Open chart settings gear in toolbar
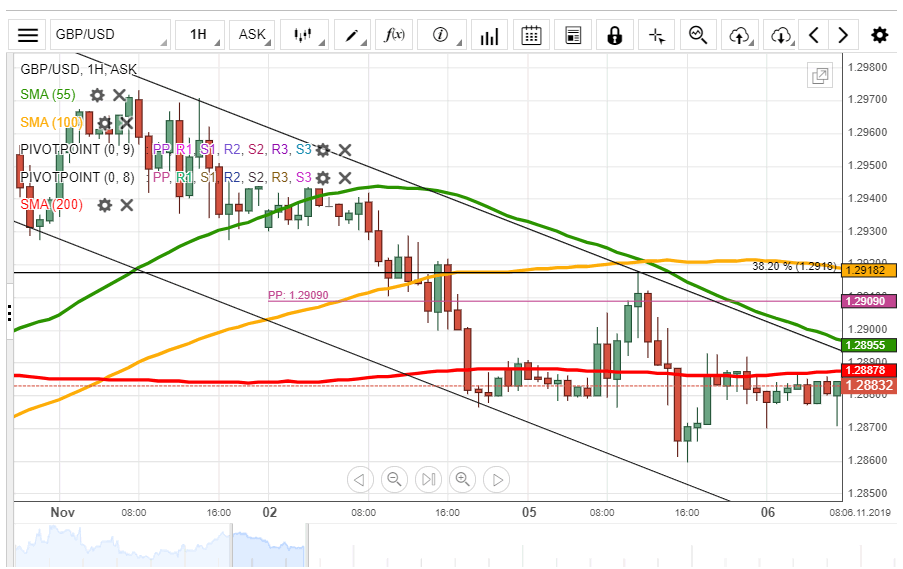The height and width of the screenshot is (569, 903). pyautogui.click(x=879, y=35)
